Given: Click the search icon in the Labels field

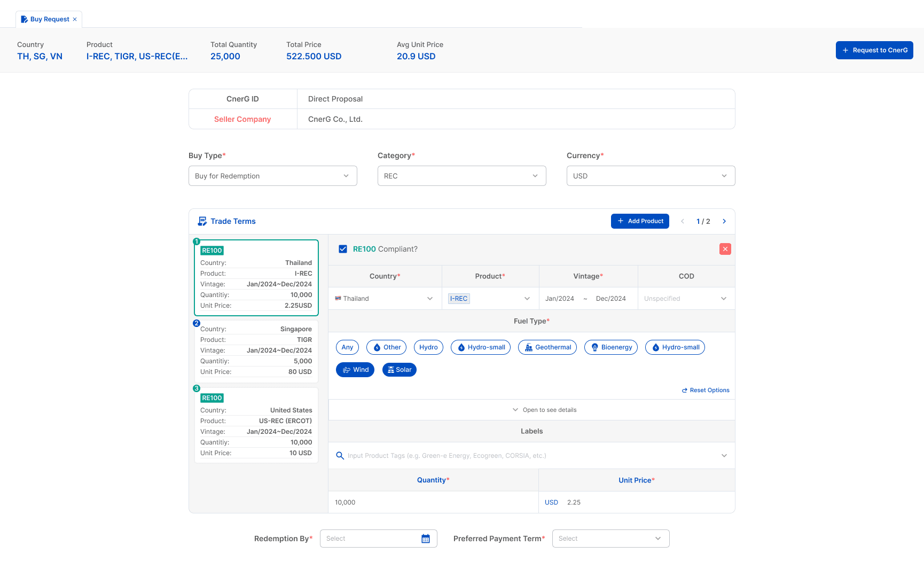Looking at the screenshot, I should [340, 455].
